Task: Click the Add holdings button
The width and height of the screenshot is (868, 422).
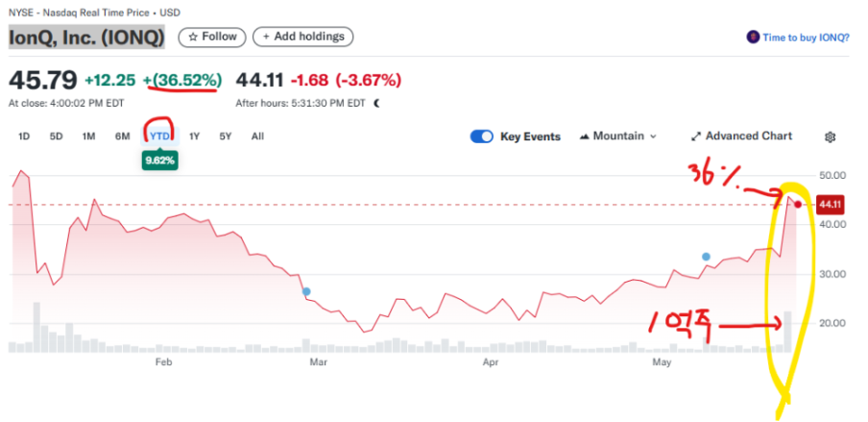Action: [302, 37]
